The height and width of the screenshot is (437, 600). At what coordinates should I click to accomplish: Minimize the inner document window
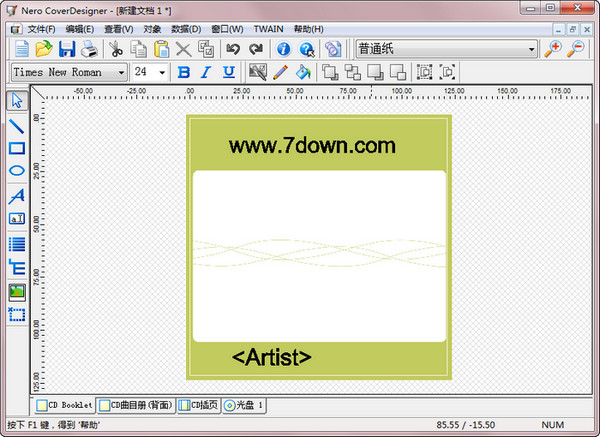[559, 29]
